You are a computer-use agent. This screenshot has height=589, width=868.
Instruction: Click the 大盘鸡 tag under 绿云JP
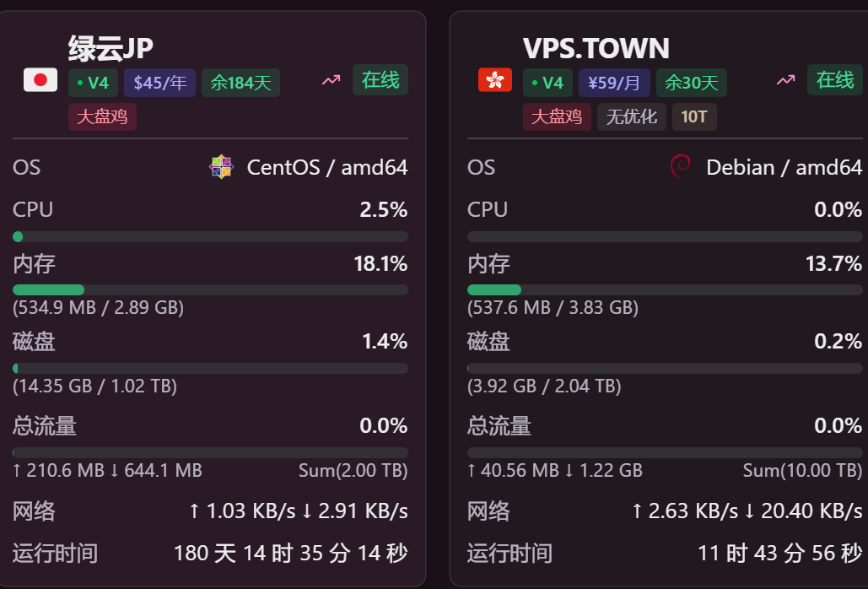pos(102,116)
